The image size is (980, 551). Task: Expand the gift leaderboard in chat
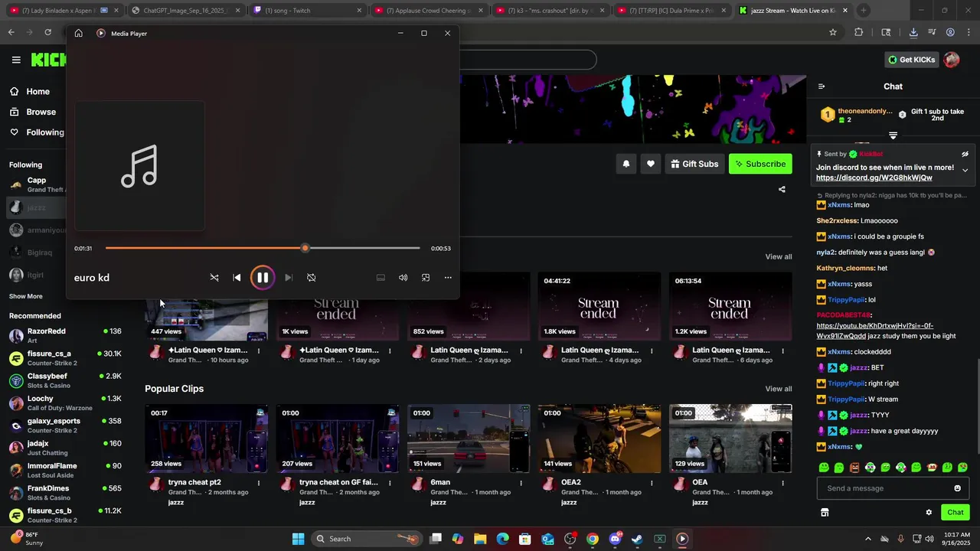tap(893, 135)
